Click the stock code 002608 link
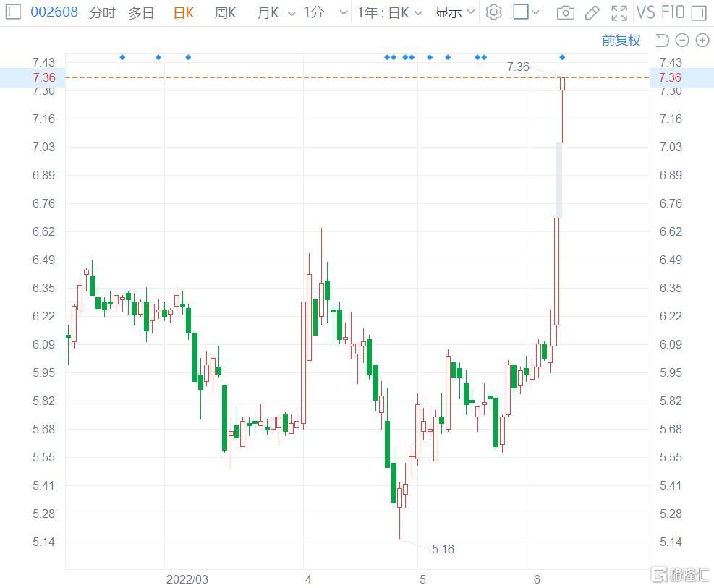The width and height of the screenshot is (714, 588). [x=54, y=12]
